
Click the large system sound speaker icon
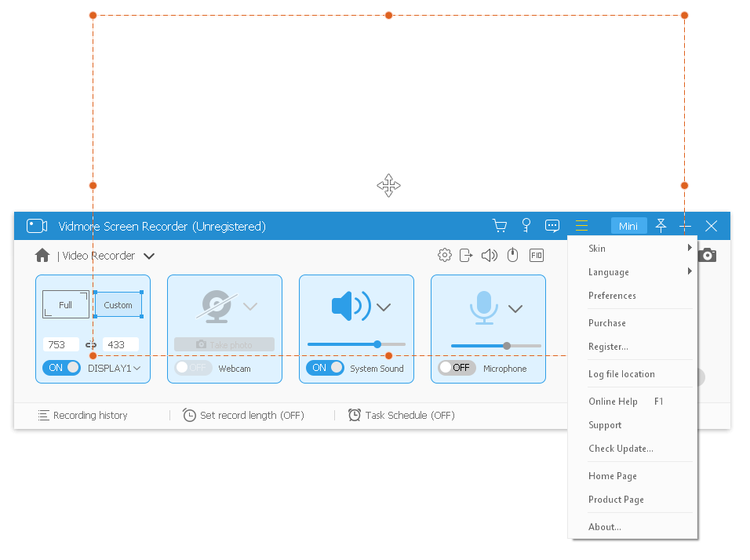coord(351,306)
